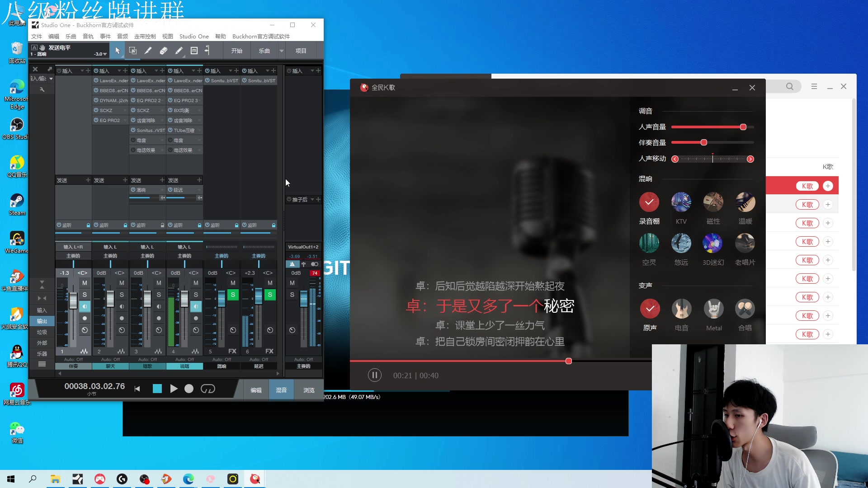Adjust the 伴奏音量 slider handle
The image size is (868, 488).
[x=703, y=142]
